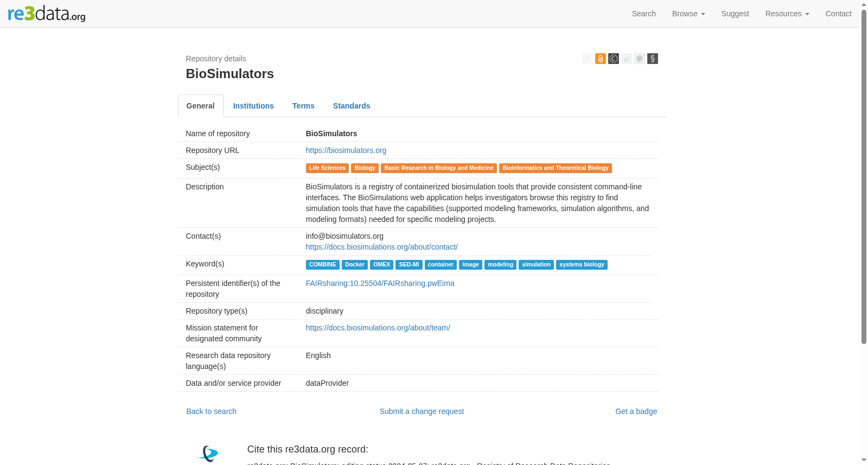
Task: Click the 'disciplinary' repository type value
Action: click(x=324, y=311)
